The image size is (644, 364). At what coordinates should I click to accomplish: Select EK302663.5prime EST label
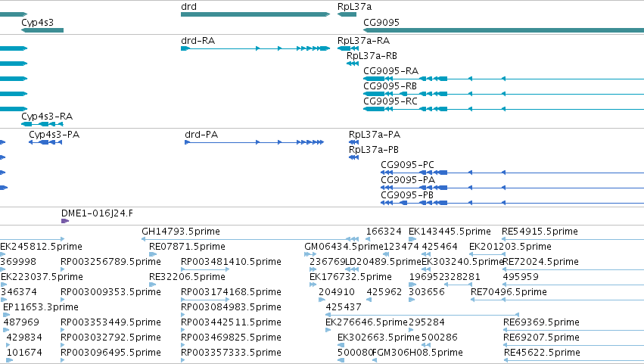pos(378,338)
